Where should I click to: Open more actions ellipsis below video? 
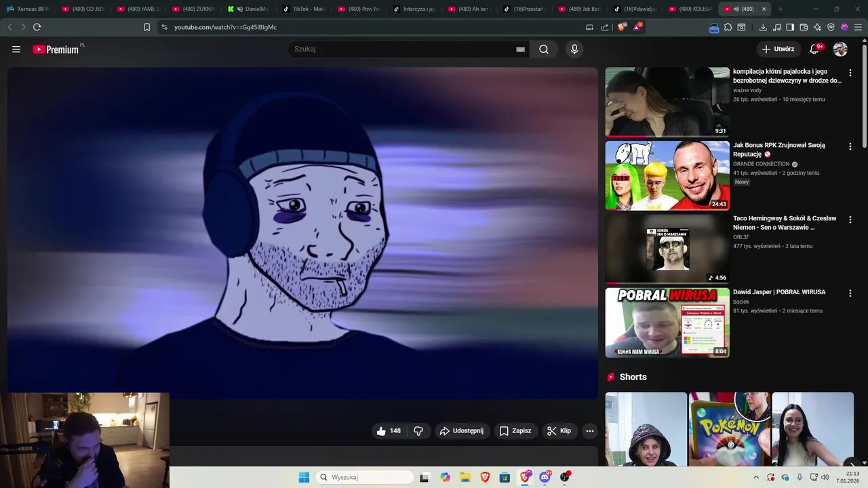(590, 431)
